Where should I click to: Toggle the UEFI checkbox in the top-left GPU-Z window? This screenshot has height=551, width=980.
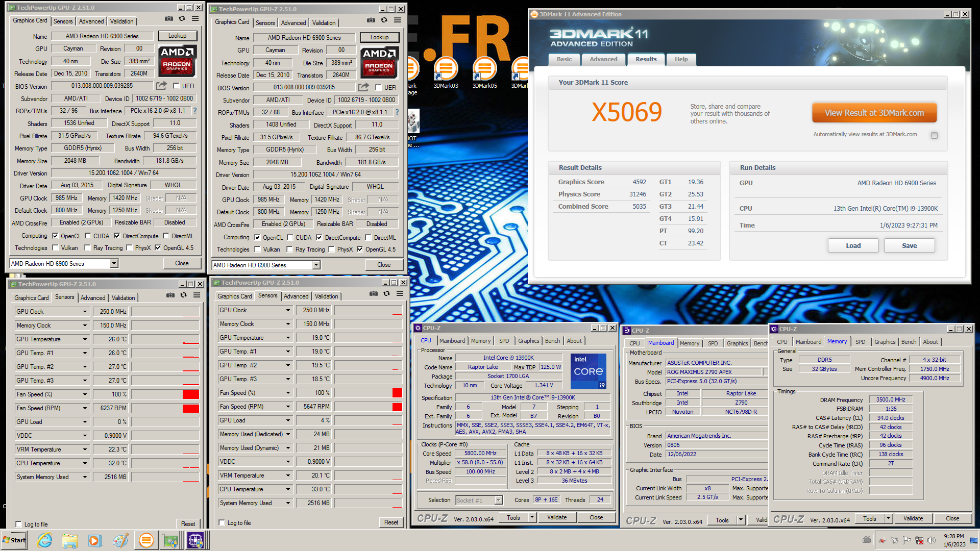pyautogui.click(x=176, y=86)
